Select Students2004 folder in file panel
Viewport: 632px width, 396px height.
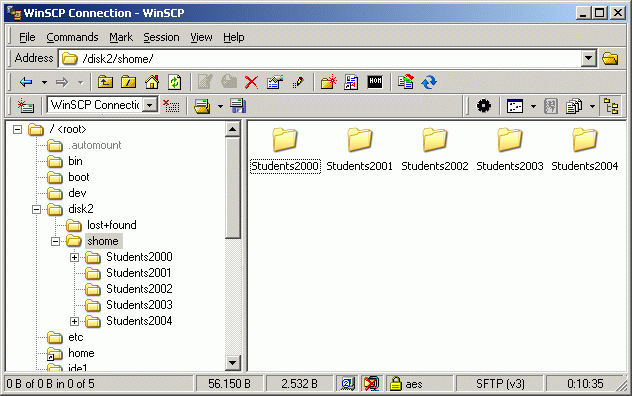tap(584, 150)
